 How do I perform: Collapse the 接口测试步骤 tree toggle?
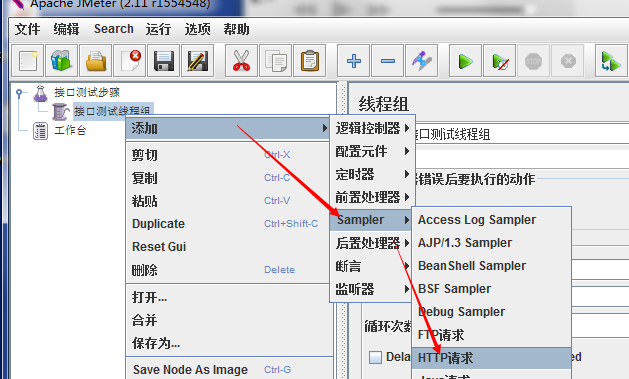(x=19, y=93)
